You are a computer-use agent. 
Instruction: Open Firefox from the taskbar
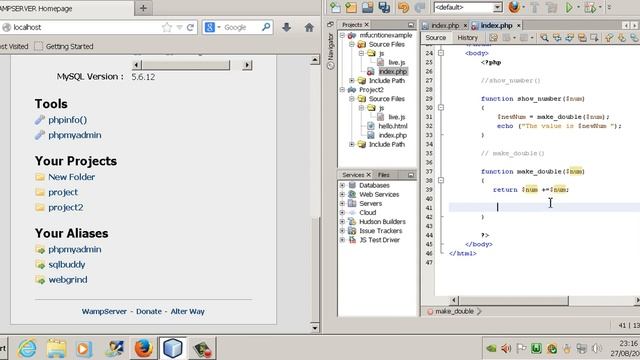pyautogui.click(x=143, y=348)
